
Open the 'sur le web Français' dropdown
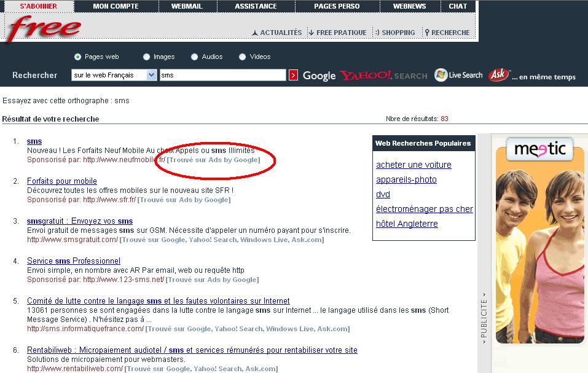(114, 75)
